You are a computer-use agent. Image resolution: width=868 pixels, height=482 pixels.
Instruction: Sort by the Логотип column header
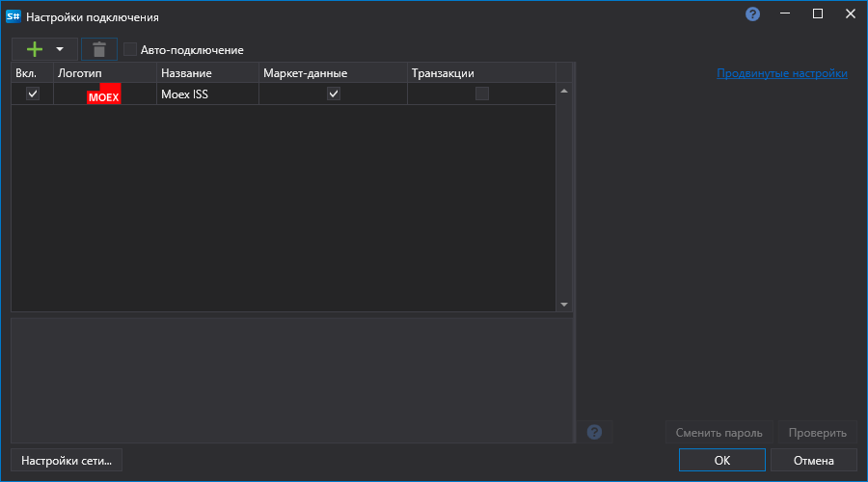pyautogui.click(x=105, y=73)
